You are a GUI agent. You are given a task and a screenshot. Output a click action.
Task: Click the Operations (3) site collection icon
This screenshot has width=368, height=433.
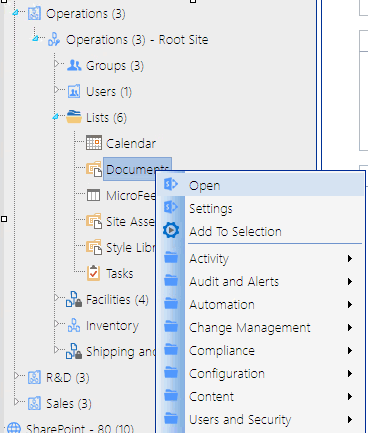34,14
